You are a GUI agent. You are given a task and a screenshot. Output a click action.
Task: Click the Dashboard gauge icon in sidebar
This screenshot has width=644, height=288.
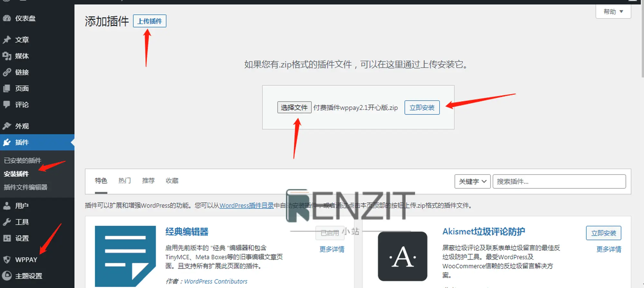coord(7,18)
